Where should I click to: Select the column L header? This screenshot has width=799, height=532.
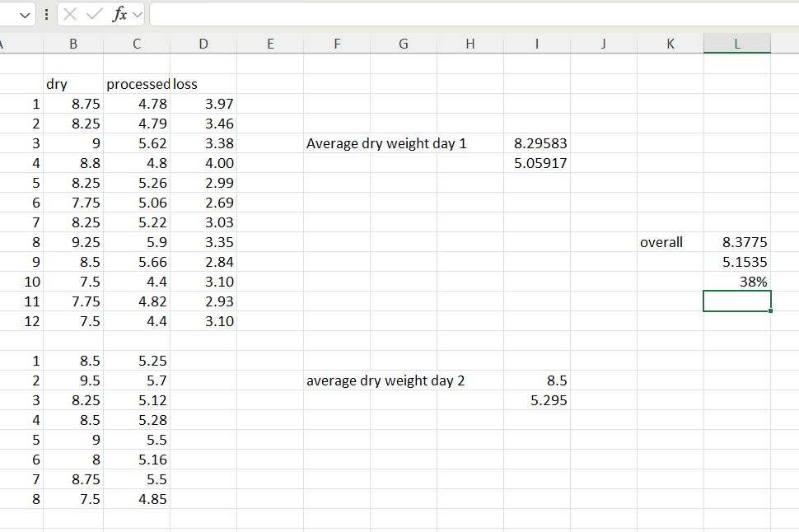[737, 44]
